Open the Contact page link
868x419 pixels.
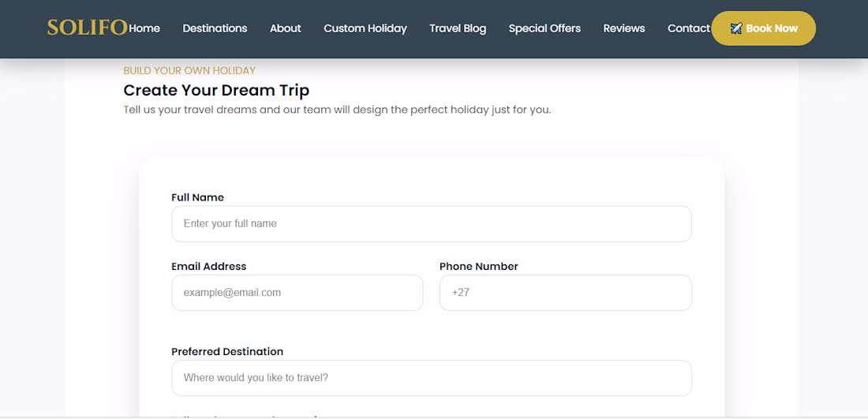[x=689, y=28]
